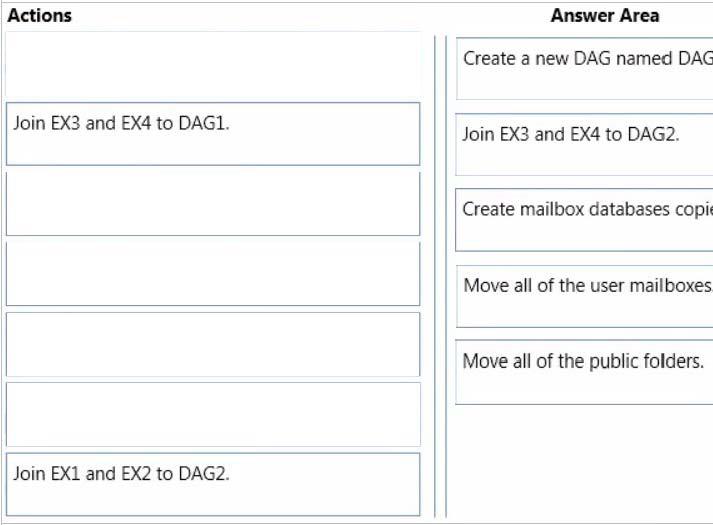Image resolution: width=713 pixels, height=525 pixels.
Task: Click the words 'user mailboxes' in Answer Area
Action: click(x=654, y=285)
